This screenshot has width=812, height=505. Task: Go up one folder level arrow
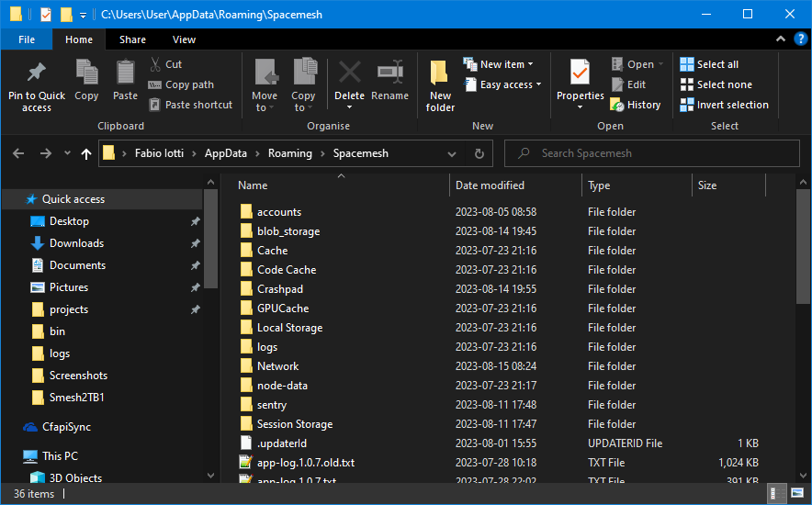point(86,153)
